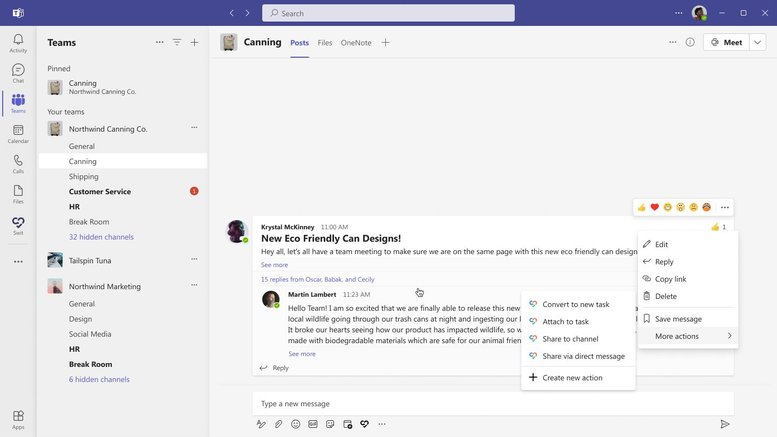Open the Apps store icon
The image size is (777, 437).
[18, 419]
